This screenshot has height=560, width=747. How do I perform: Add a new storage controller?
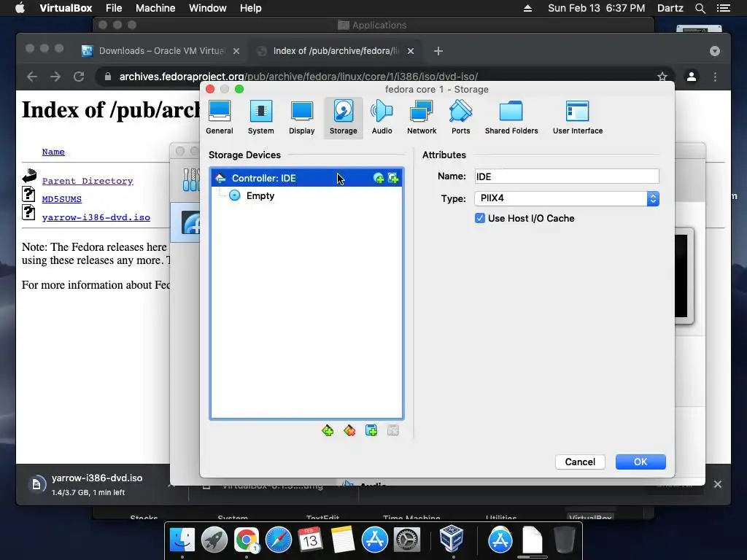click(x=328, y=430)
